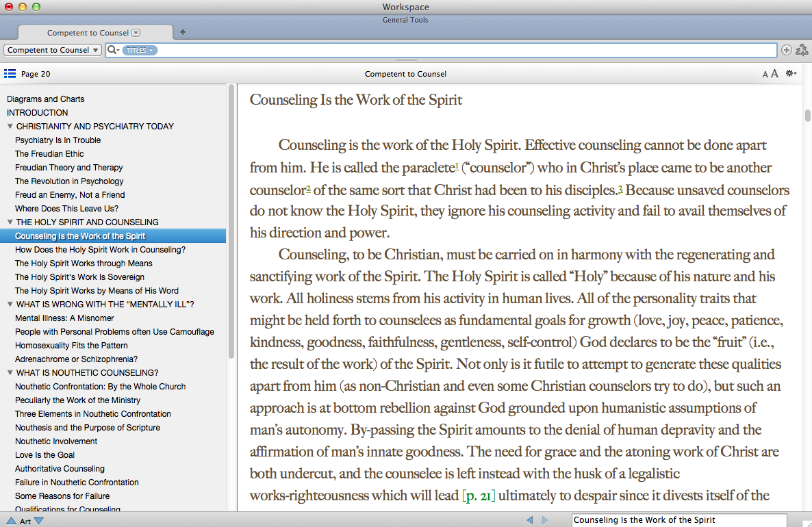
Task: Click the up triangle left of Art
Action: point(11,521)
